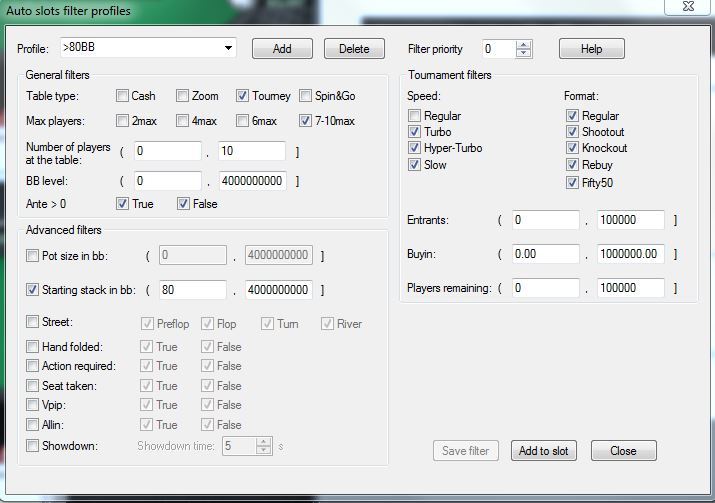Disable the Starting stack in bb filter
Image resolution: width=715 pixels, height=503 pixels.
[x=32, y=290]
